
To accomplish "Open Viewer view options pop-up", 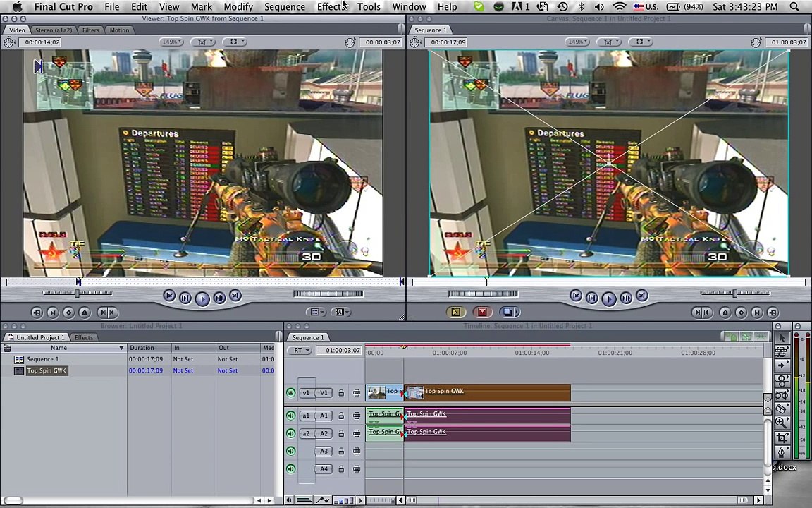I will click(x=235, y=42).
